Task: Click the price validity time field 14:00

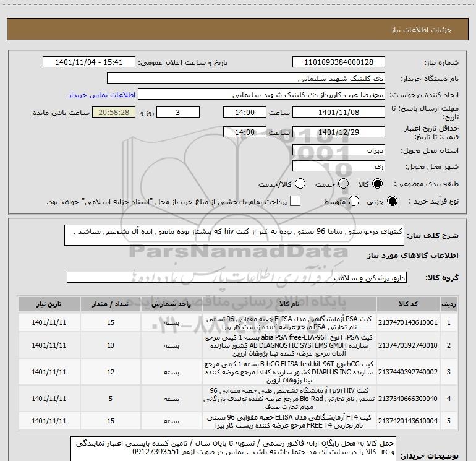Action: pyautogui.click(x=245, y=132)
